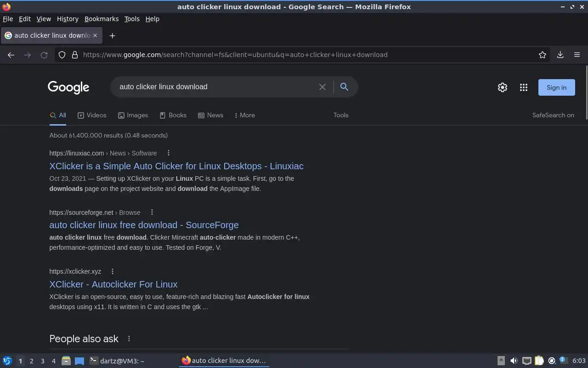The height and width of the screenshot is (368, 588).
Task: Open the volume control in system tray
Action: pyautogui.click(x=514, y=361)
